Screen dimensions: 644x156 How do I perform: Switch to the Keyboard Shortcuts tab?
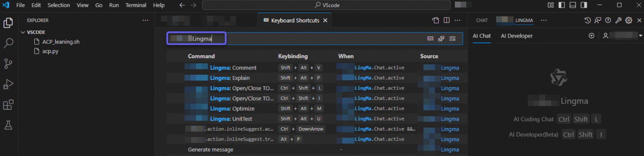coord(295,20)
